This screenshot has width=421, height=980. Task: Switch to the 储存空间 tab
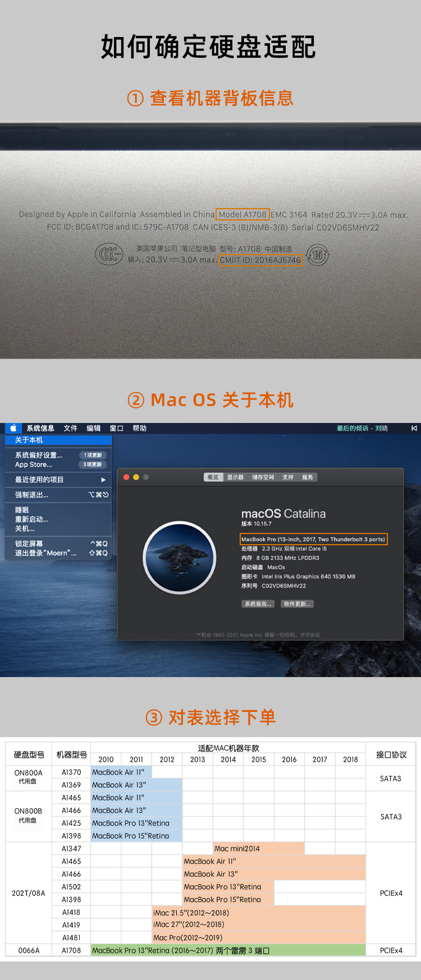tap(263, 477)
